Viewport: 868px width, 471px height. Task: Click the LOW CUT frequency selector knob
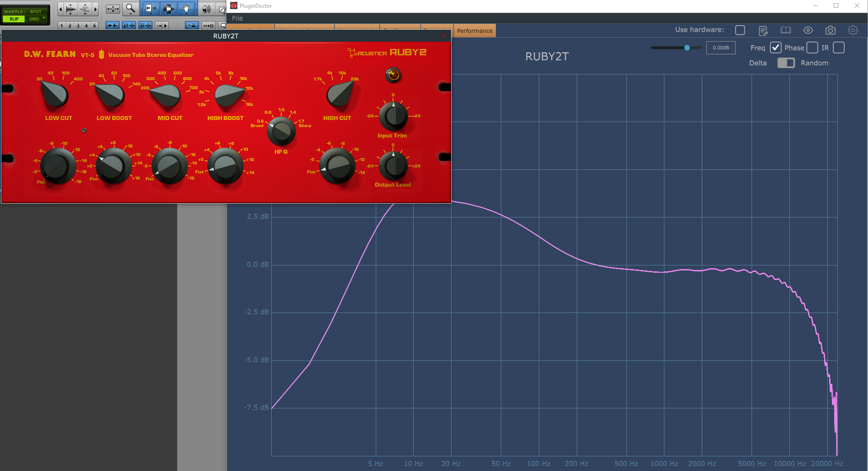(x=55, y=95)
